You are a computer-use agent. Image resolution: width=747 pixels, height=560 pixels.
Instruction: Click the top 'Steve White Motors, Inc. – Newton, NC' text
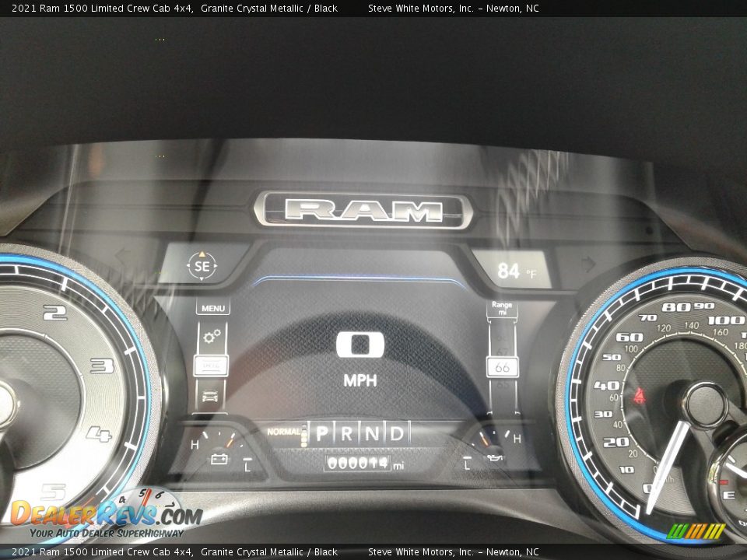coord(454,8)
